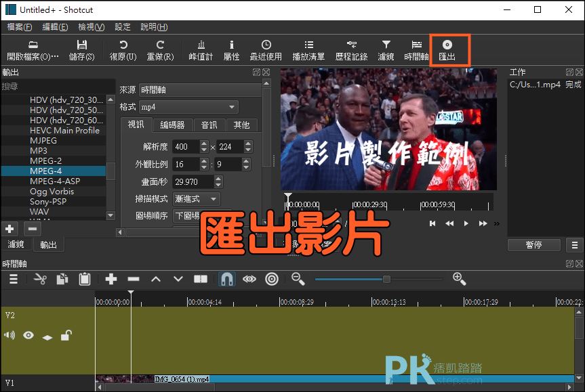Remove export preset with minus button
Screen dimensions: 585x392
point(33,229)
